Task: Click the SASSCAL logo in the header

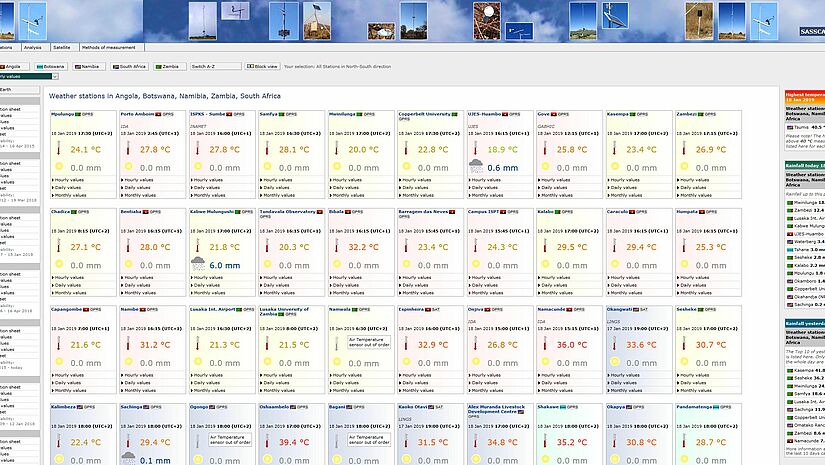Action: pos(812,32)
